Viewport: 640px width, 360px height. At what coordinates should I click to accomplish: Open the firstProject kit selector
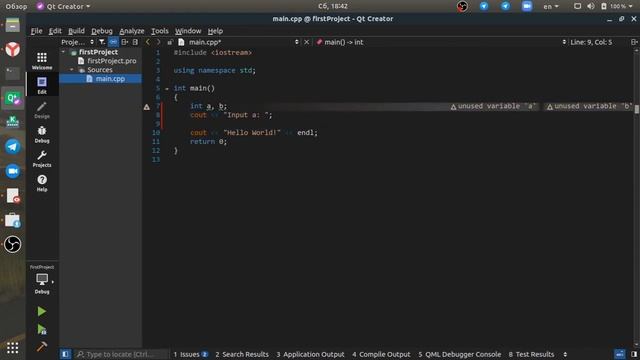[42, 280]
